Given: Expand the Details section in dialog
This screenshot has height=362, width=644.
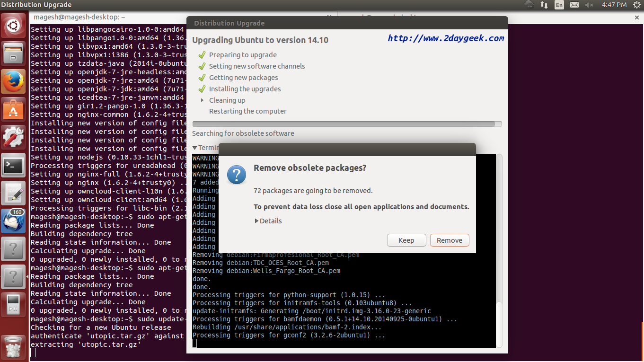Looking at the screenshot, I should (268, 221).
